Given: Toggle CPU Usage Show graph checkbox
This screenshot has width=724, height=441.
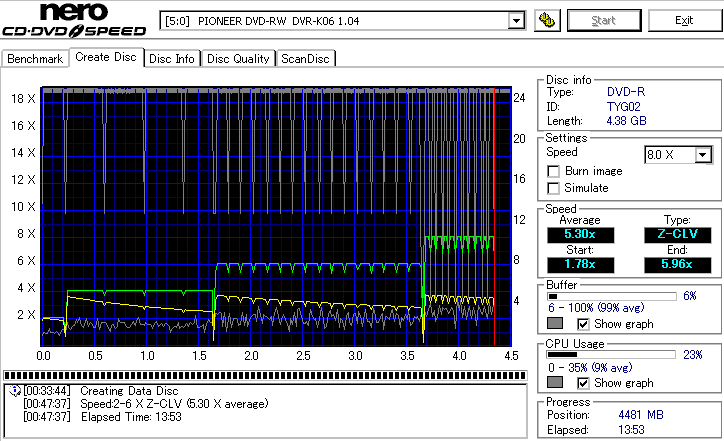Looking at the screenshot, I should tap(583, 383).
